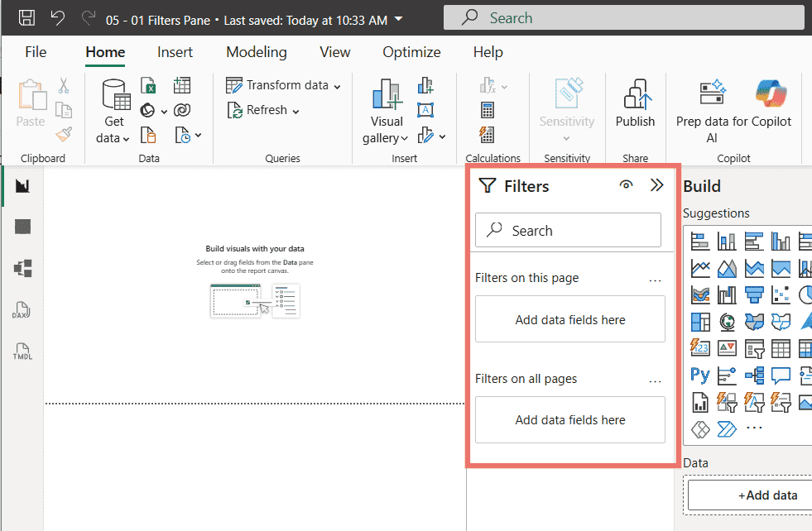The image size is (812, 531).
Task: Open TMDL view in left sidebar
Action: click(22, 352)
